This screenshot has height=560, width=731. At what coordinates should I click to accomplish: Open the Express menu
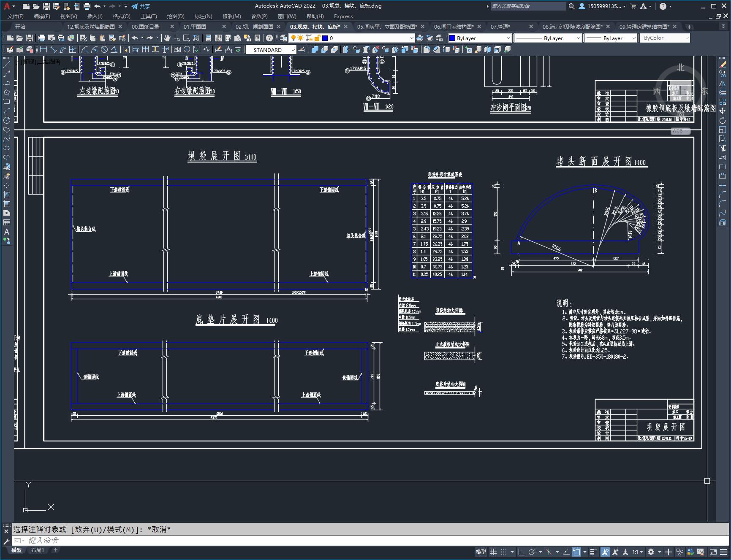pyautogui.click(x=343, y=16)
